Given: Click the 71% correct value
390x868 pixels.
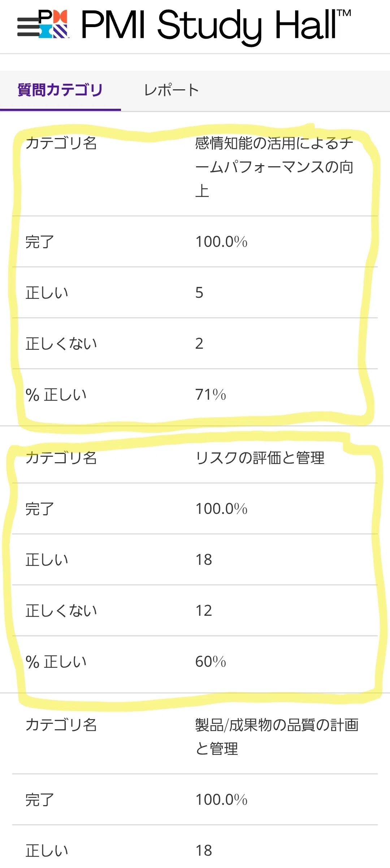Looking at the screenshot, I should pyautogui.click(x=211, y=395).
